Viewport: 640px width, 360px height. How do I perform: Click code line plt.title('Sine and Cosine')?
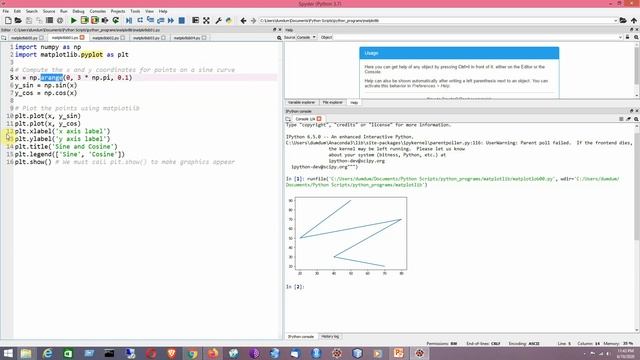tap(66, 147)
